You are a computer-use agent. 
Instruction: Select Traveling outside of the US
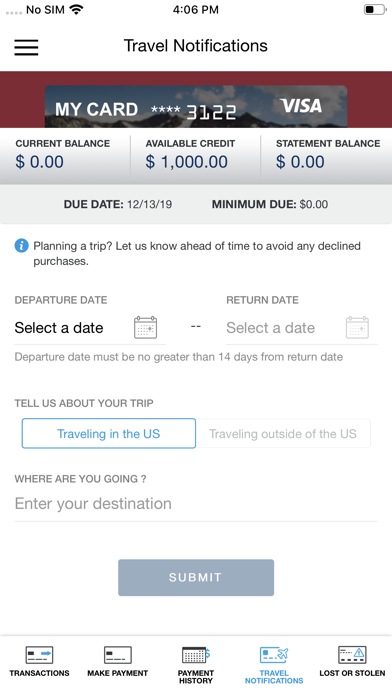[x=283, y=434]
